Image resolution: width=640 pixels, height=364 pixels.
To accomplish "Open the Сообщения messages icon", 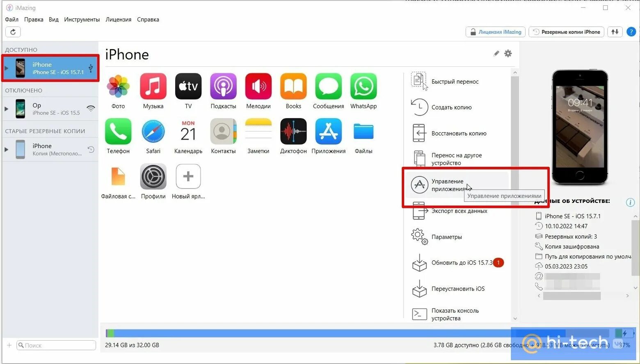I will [329, 86].
